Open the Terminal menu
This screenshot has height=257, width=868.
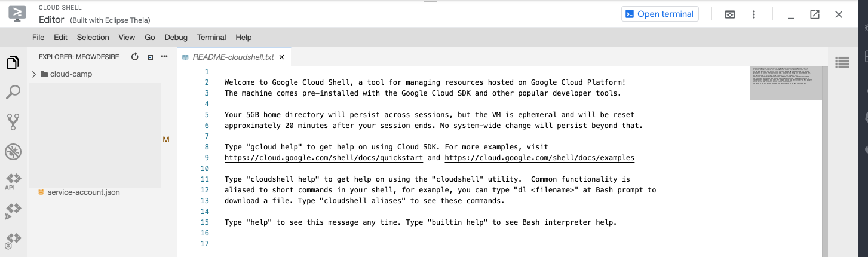(211, 37)
